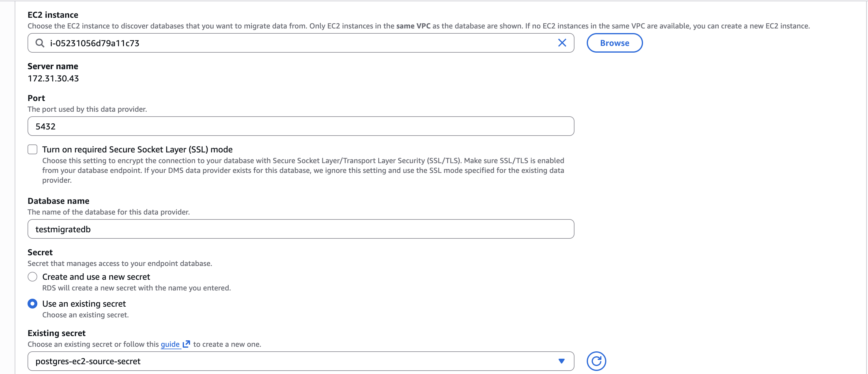Viewport: 868px width, 374px height.
Task: Open the Existing secret dropdown
Action: [x=301, y=361]
